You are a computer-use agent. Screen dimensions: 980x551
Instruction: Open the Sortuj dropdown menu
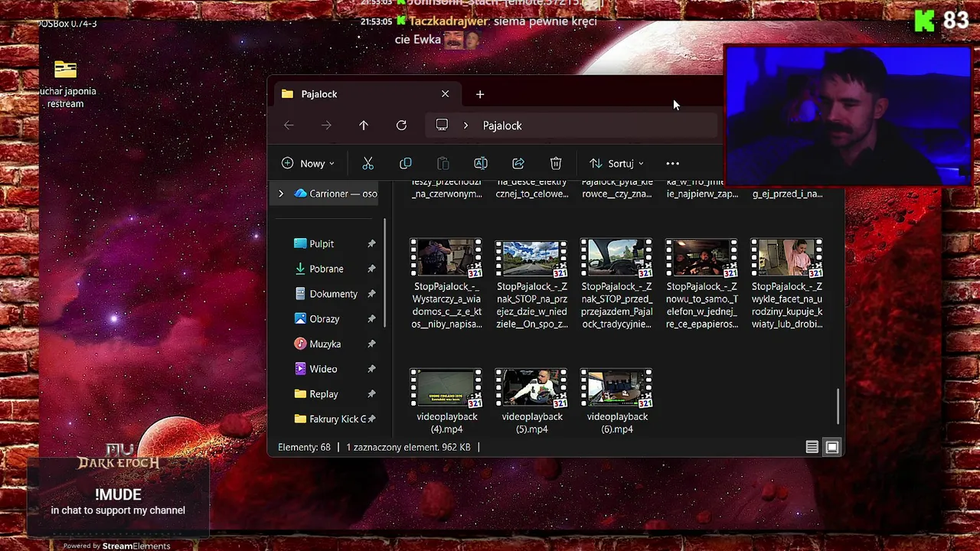coord(616,163)
